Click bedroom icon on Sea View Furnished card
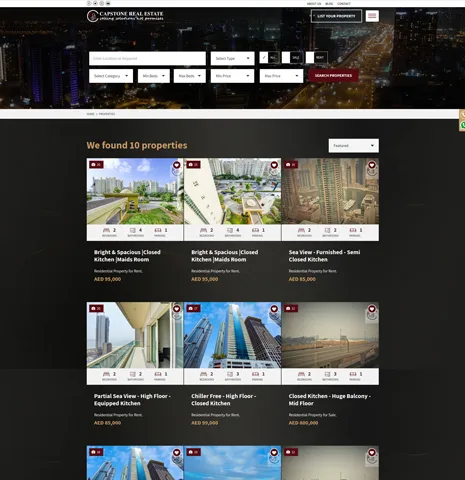The image size is (465, 480). click(x=301, y=230)
